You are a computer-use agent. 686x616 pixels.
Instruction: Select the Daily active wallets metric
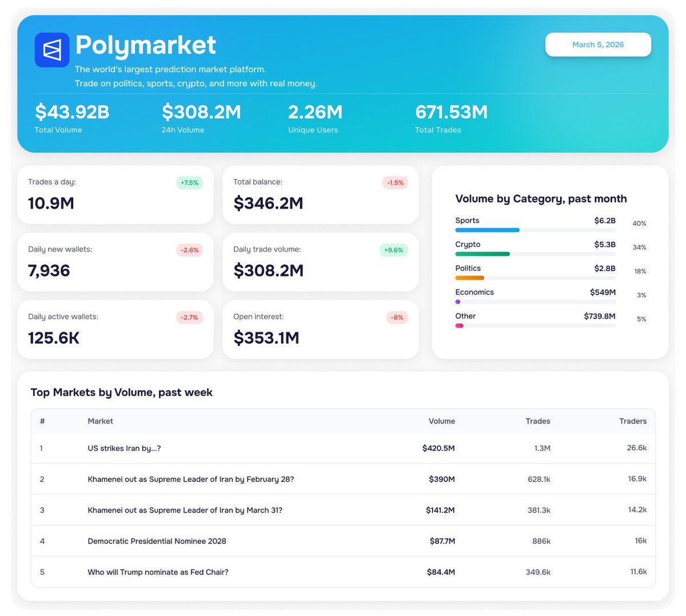pyautogui.click(x=115, y=329)
